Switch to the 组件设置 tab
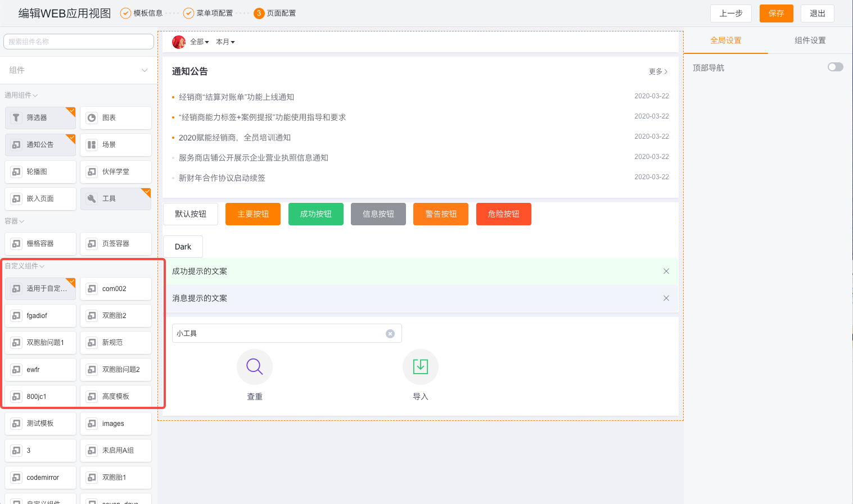Screen dimensions: 853x504 point(810,40)
